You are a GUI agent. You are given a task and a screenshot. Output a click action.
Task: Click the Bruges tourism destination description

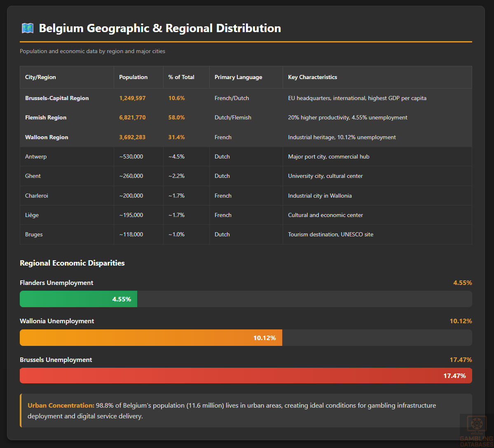330,234
